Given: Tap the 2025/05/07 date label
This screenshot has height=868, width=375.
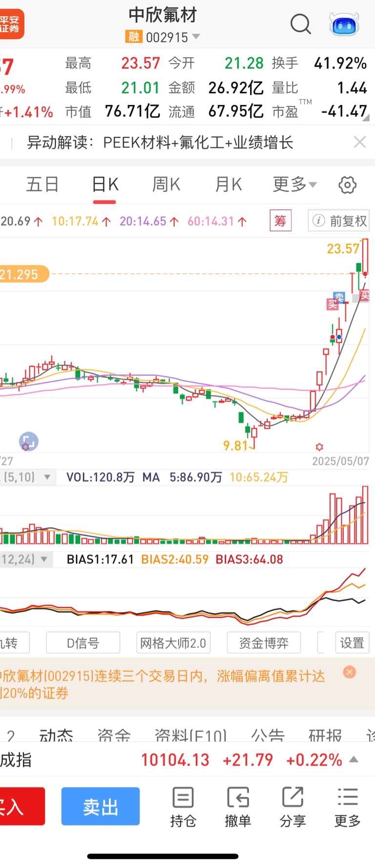Looking at the screenshot, I should point(340,461).
